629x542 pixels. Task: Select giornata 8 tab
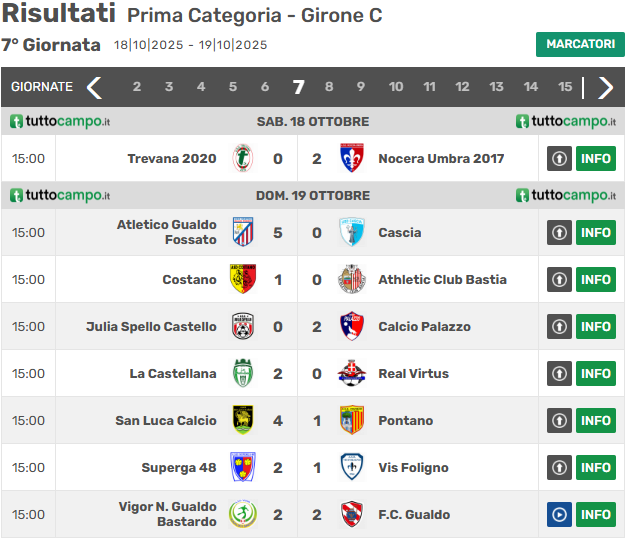tap(331, 87)
